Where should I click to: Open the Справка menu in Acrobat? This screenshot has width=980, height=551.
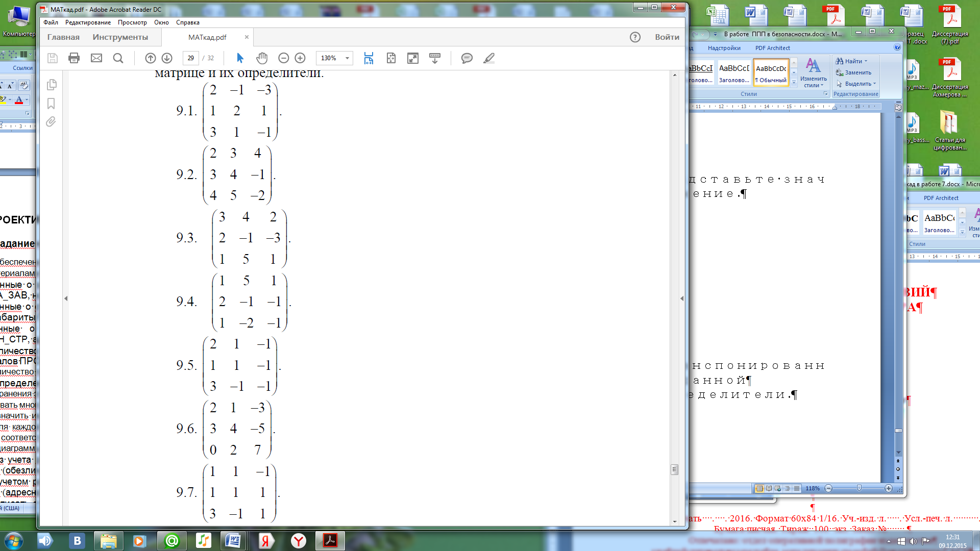(188, 22)
